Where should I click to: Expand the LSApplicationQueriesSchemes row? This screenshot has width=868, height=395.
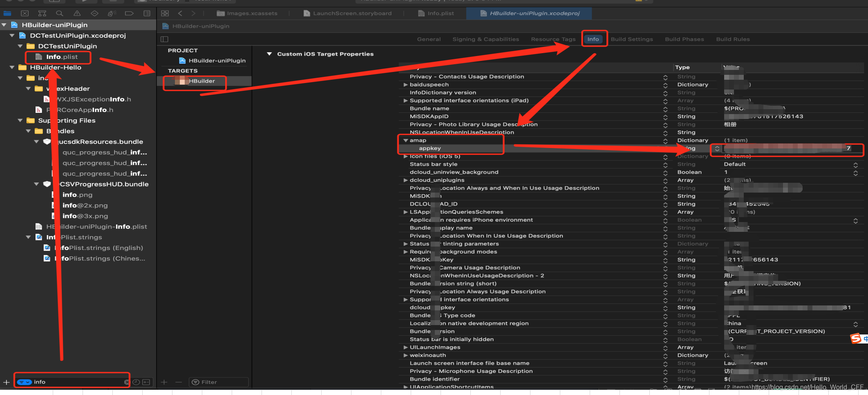405,212
